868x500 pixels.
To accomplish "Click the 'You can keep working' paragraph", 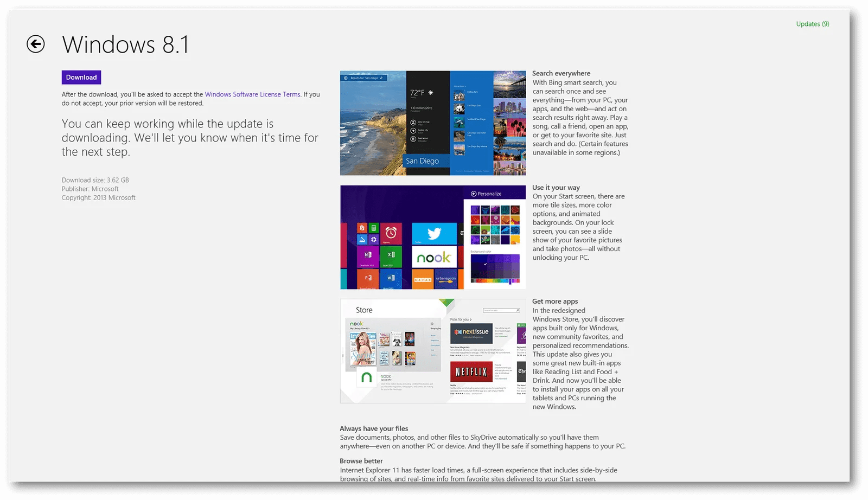I will tap(190, 138).
